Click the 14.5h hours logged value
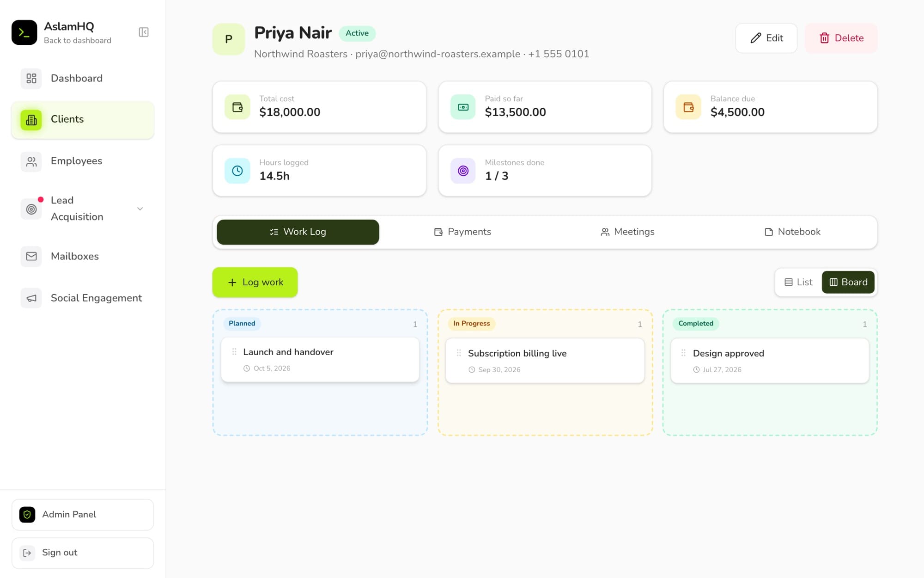Image resolution: width=924 pixels, height=578 pixels. (274, 176)
